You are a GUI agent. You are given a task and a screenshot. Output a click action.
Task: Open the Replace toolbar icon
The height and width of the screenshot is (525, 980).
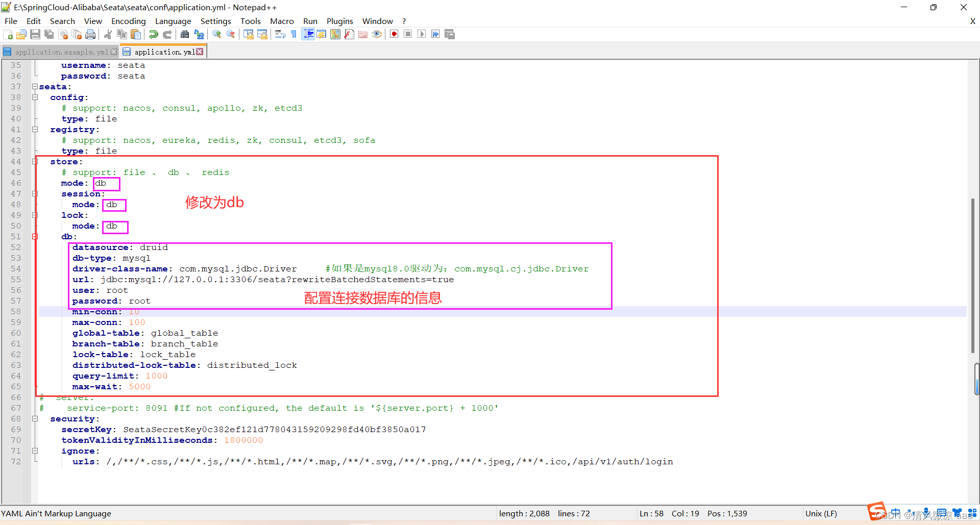[x=199, y=34]
